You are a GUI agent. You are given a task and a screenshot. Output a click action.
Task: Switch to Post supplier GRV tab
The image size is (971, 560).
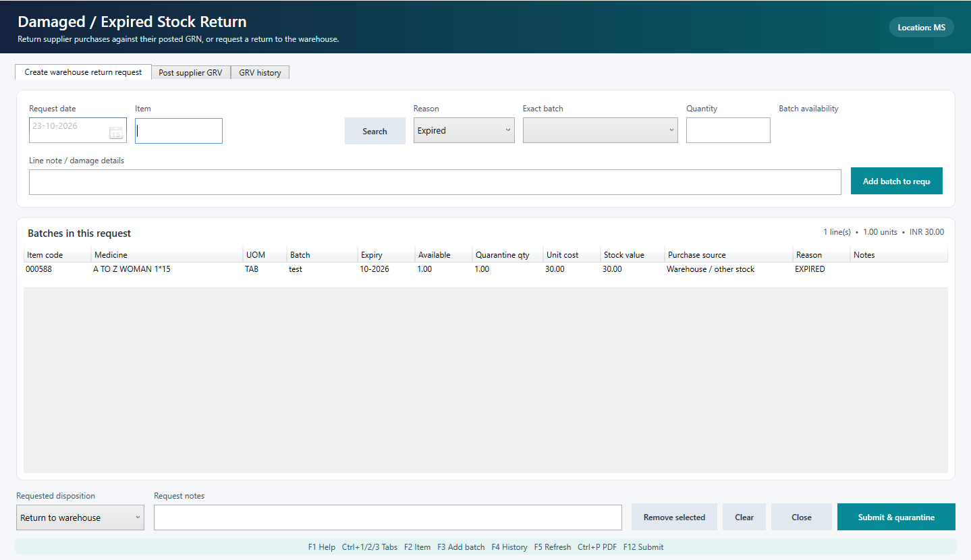point(190,72)
